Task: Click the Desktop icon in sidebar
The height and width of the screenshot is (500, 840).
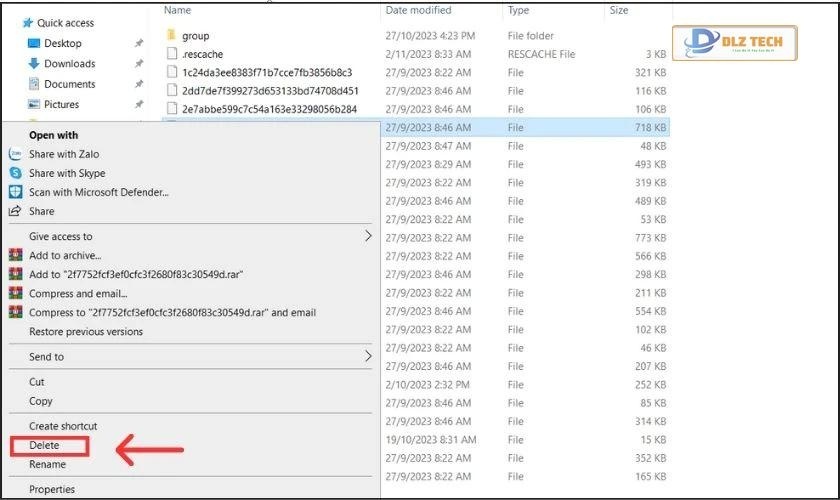Action: click(34, 43)
